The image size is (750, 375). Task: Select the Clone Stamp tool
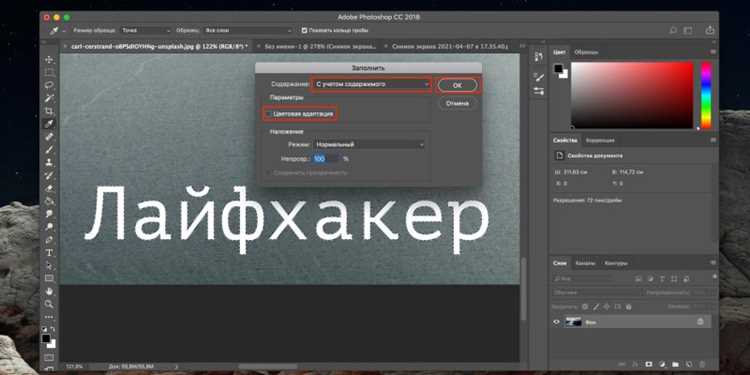point(49,163)
